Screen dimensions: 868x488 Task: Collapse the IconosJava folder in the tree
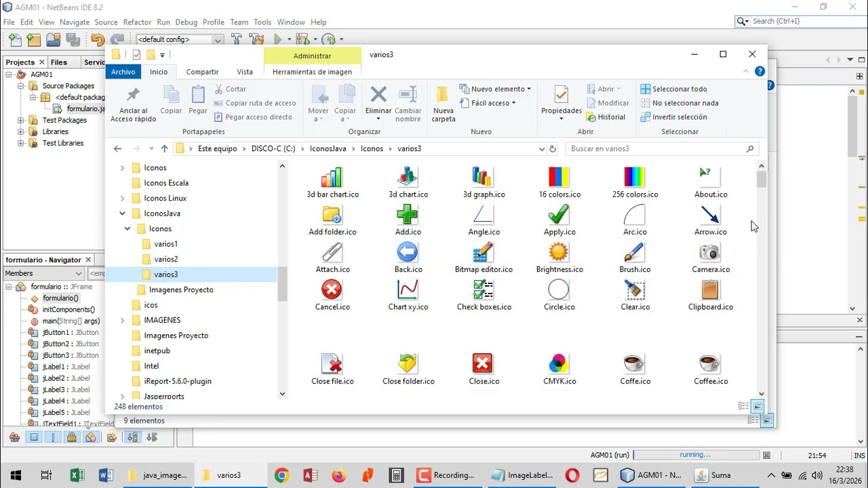(x=122, y=213)
